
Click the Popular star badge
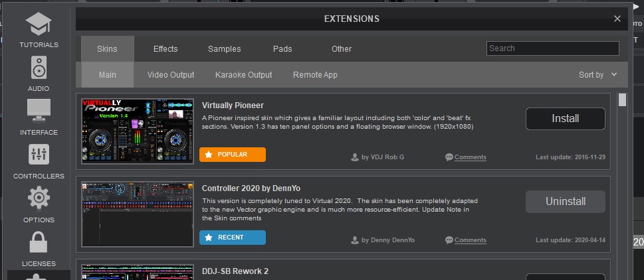(233, 155)
